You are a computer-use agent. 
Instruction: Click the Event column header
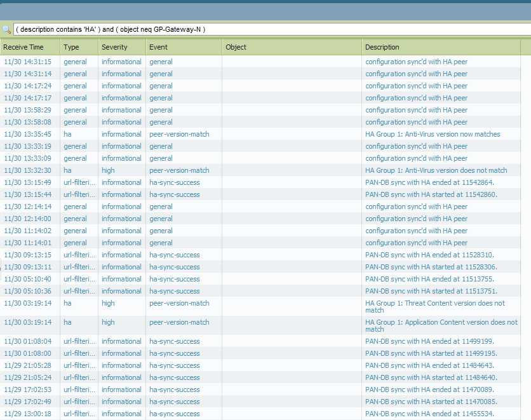pos(158,47)
